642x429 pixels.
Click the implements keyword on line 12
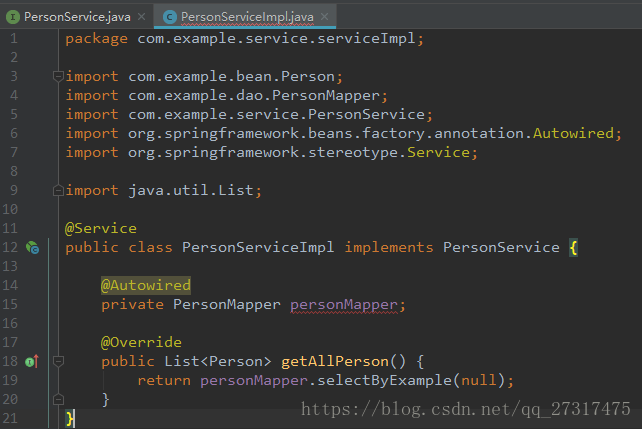[x=389, y=247]
